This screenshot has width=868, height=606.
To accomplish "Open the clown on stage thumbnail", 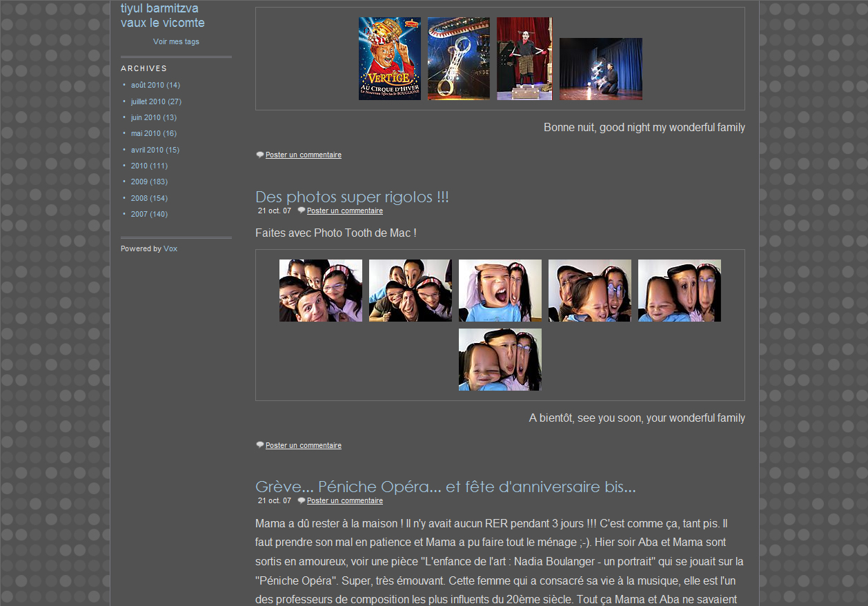I will [x=524, y=59].
